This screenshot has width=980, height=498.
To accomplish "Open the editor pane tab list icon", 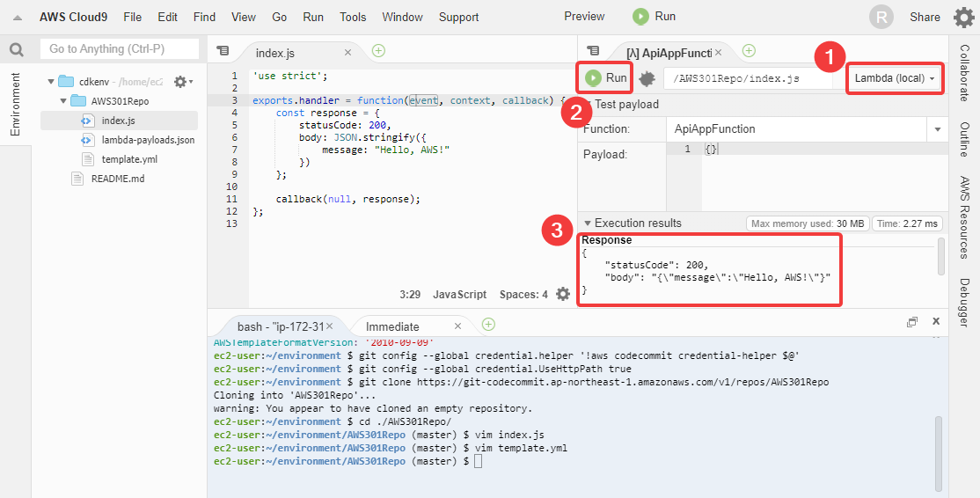I will tap(223, 51).
